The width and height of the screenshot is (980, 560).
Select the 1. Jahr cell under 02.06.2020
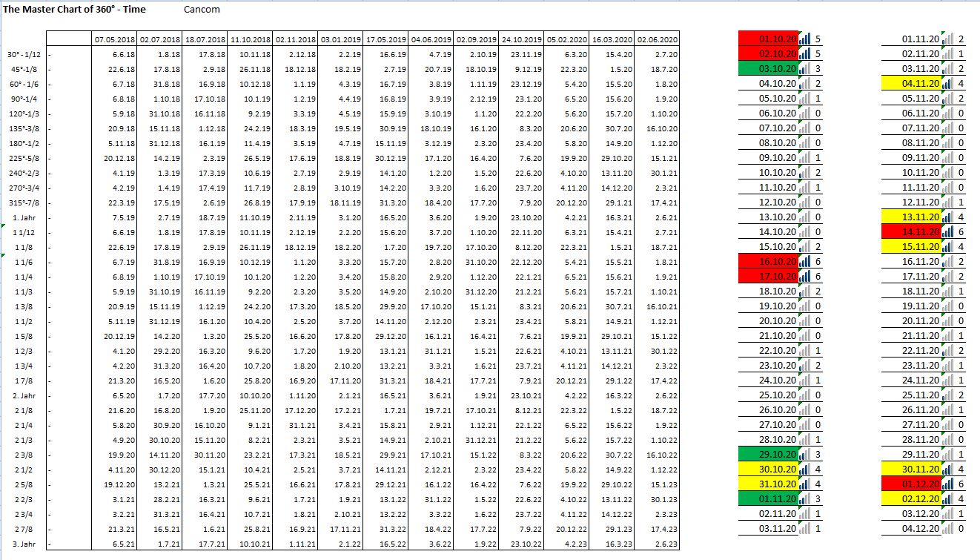tap(657, 217)
